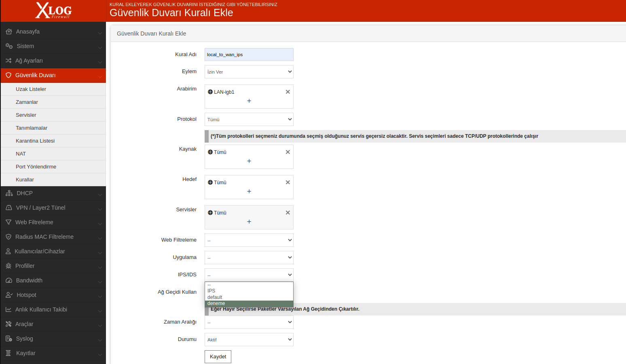Open Kurallar submenu item
Screen dimensions: 626x364
53,180
